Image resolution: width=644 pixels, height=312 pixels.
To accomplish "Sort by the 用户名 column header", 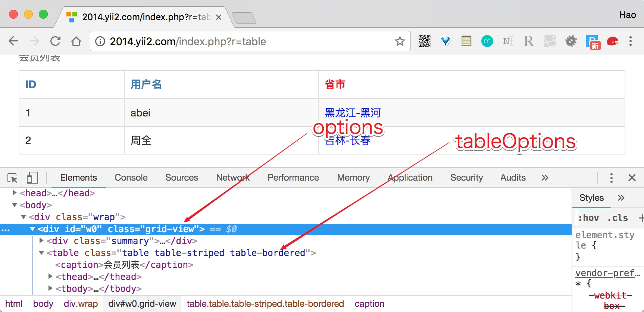I will click(146, 84).
